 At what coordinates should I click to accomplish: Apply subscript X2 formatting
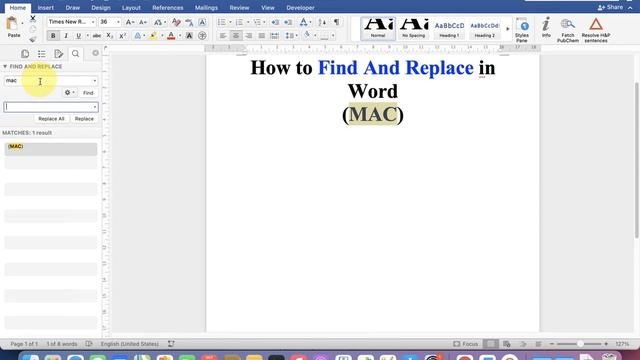109,36
